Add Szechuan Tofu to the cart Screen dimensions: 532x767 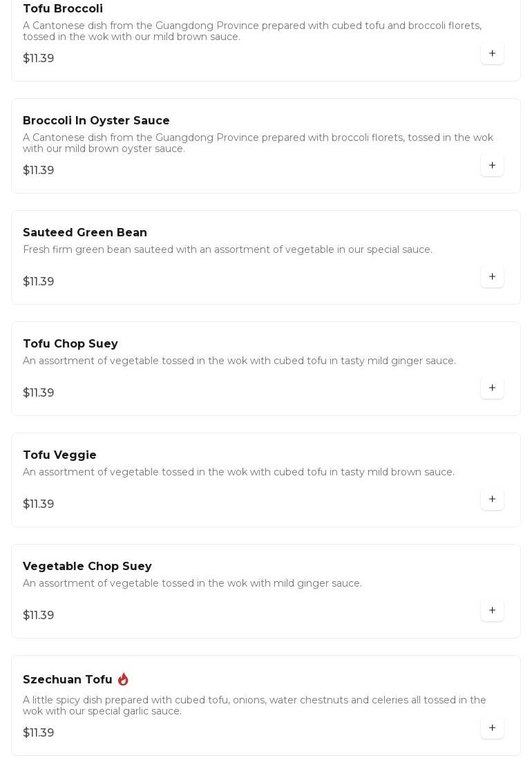(x=492, y=728)
